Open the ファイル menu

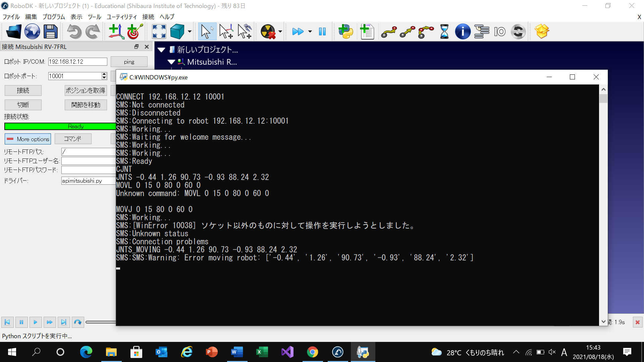pyautogui.click(x=11, y=17)
